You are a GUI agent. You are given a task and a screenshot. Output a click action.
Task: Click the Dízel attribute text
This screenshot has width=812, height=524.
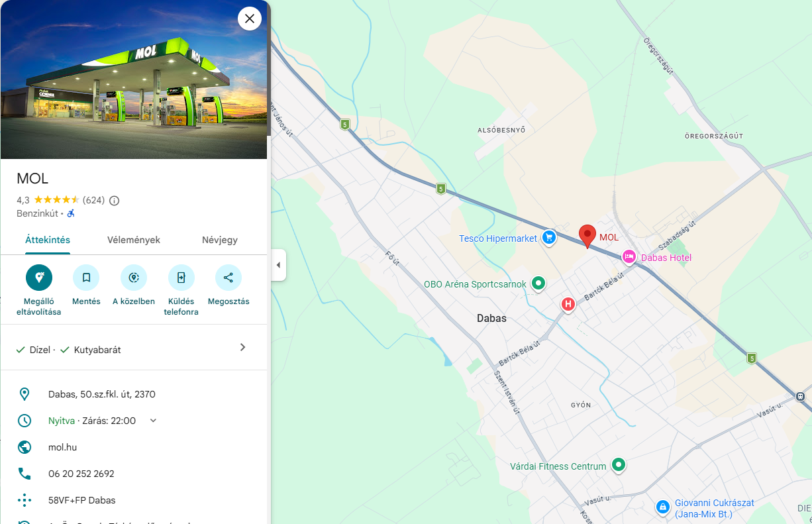(40, 350)
